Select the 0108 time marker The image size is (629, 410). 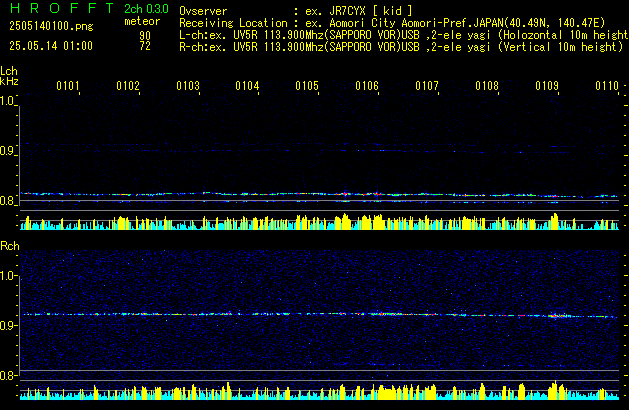[487, 86]
